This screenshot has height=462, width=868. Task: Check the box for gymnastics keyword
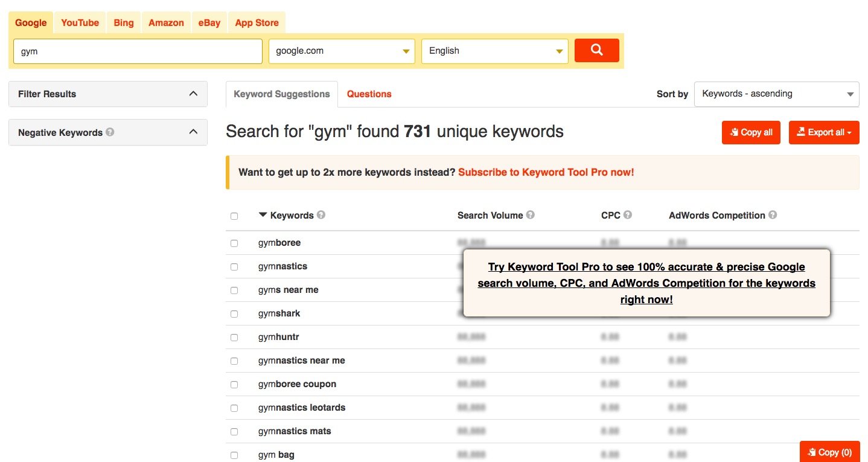[x=234, y=267]
